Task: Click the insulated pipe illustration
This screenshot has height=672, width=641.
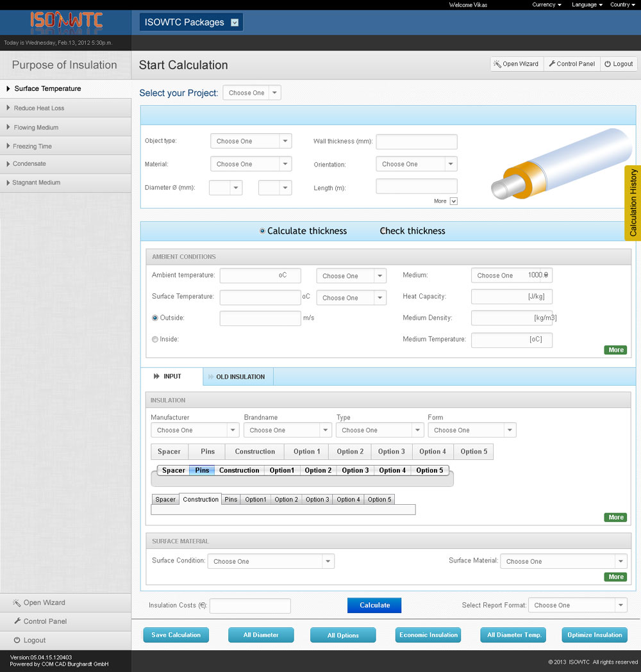Action: click(x=562, y=165)
